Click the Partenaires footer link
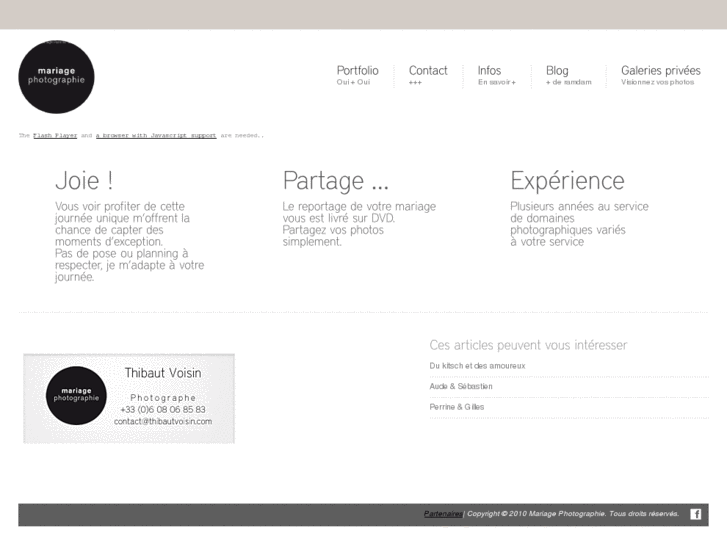 tap(443, 514)
